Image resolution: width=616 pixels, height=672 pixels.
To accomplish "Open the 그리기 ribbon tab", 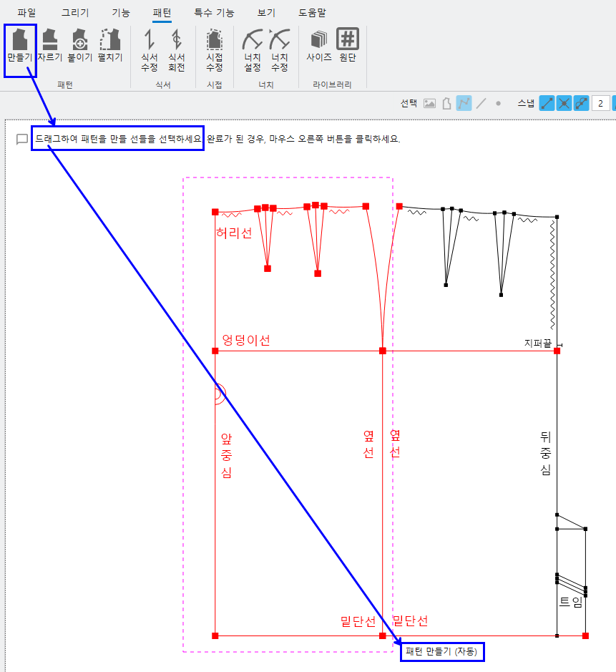I will coord(75,13).
